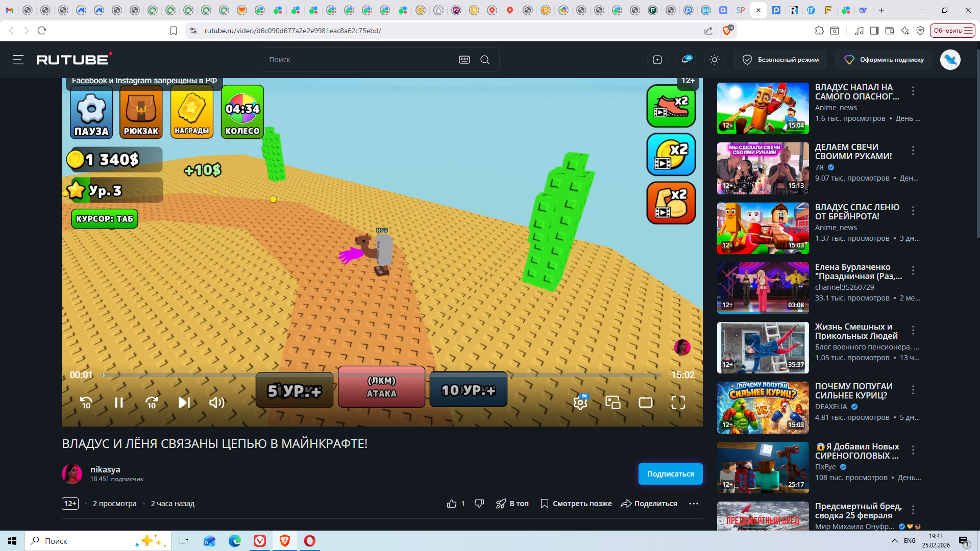This screenshot has width=980, height=551.
Task: Pause the video playback
Action: point(119,403)
